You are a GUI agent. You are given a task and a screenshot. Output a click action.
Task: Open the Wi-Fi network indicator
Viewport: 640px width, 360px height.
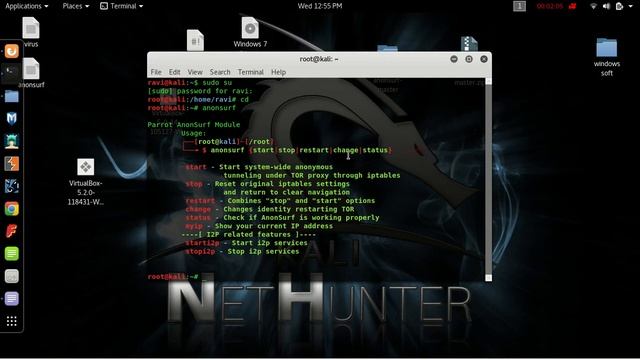593,6
